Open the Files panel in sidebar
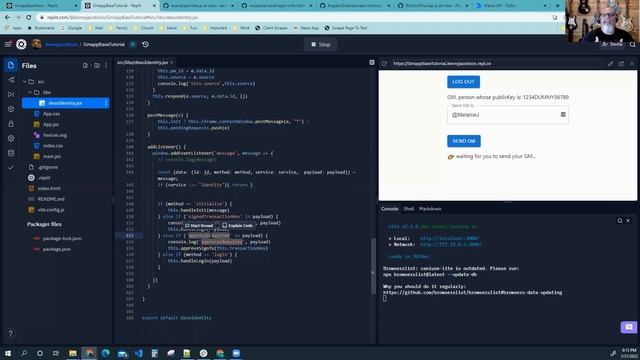 pos(11,65)
